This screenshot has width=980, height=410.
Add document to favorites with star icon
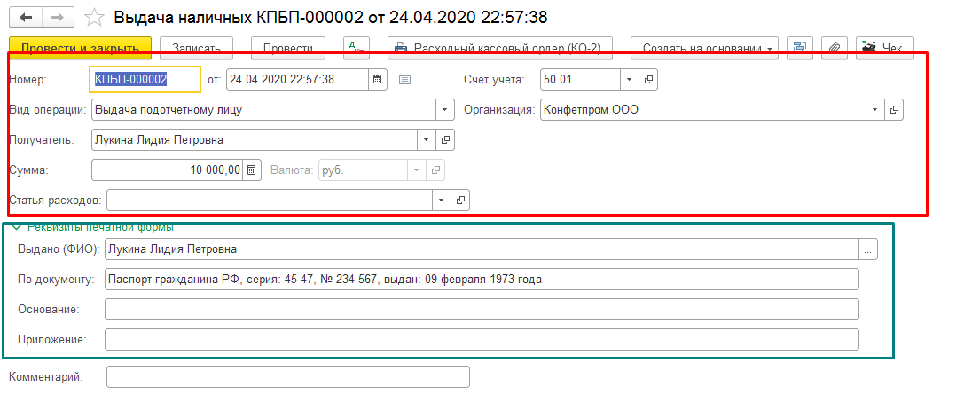pos(93,18)
